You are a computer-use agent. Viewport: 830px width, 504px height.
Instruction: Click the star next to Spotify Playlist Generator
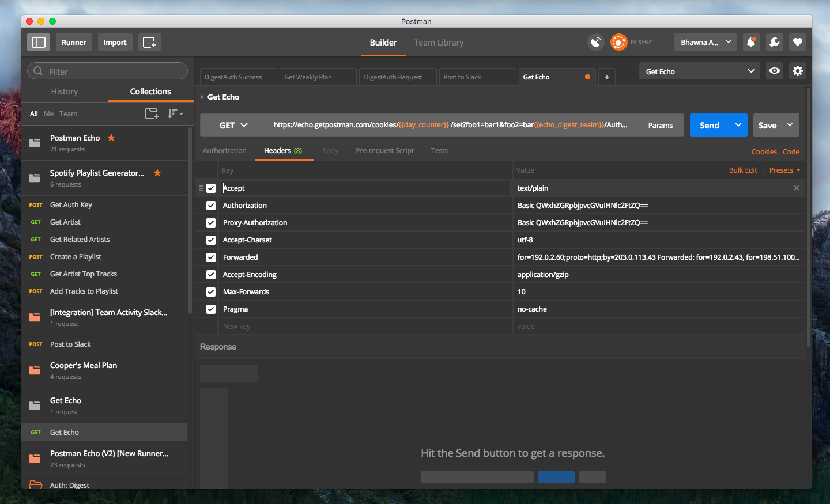pyautogui.click(x=157, y=173)
